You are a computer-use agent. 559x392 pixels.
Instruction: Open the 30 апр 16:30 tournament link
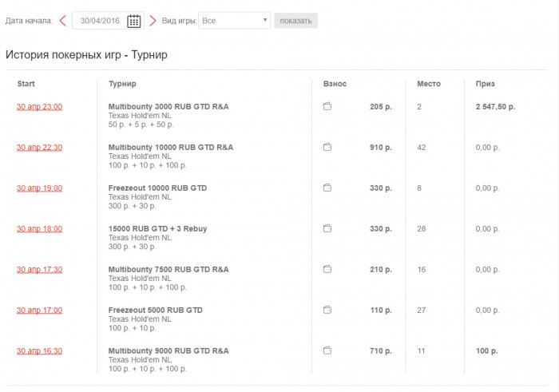point(39,350)
